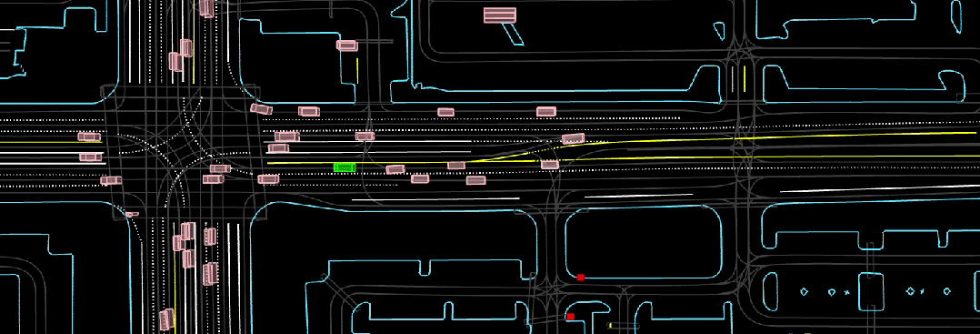Select the angled pink vehicle crossing the yellow line
This screenshot has width=980, height=334.
click(x=573, y=139)
